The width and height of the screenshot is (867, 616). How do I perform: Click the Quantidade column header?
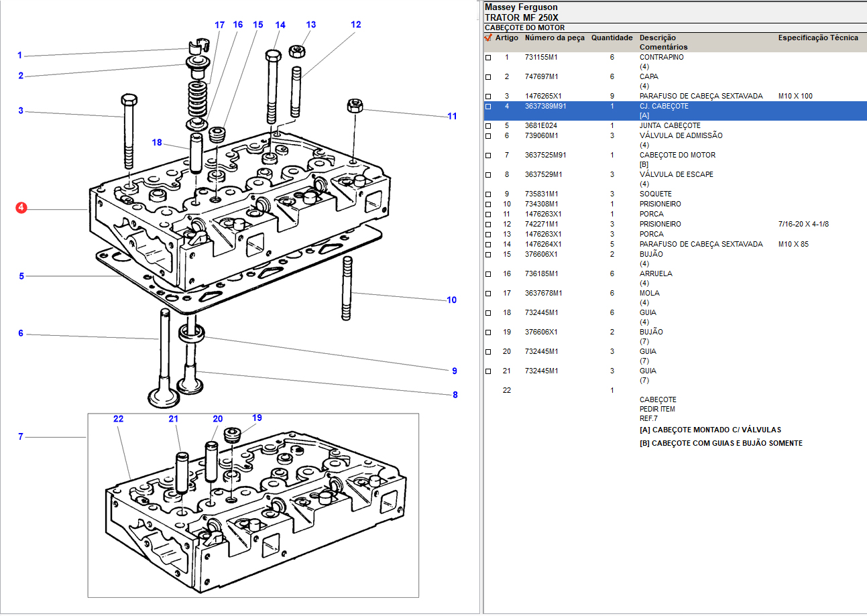coord(612,38)
